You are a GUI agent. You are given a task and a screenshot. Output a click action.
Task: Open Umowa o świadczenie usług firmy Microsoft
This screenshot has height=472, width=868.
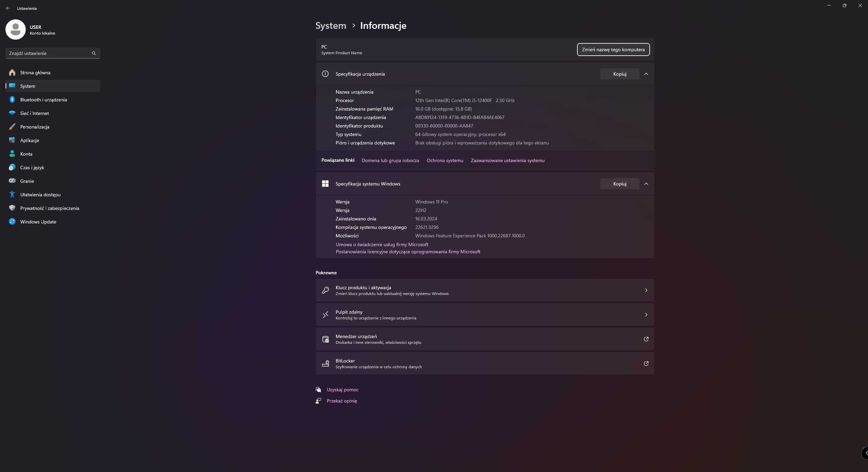pyautogui.click(x=382, y=244)
